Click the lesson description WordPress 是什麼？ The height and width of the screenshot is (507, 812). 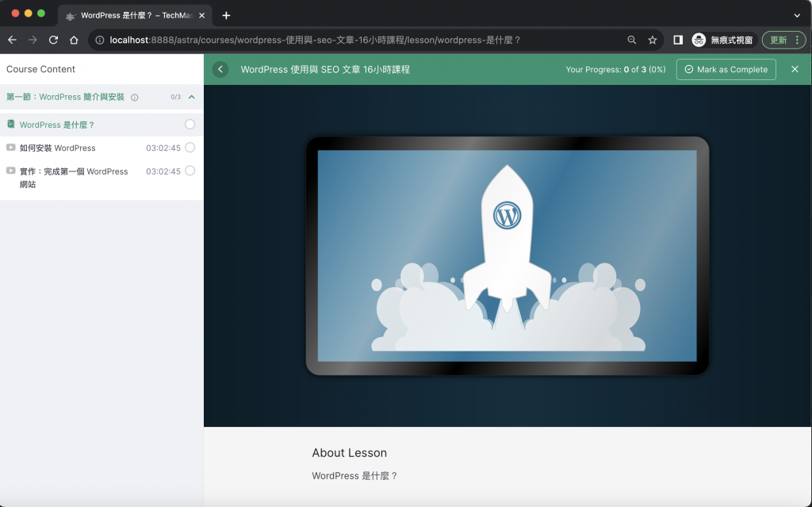[354, 476]
